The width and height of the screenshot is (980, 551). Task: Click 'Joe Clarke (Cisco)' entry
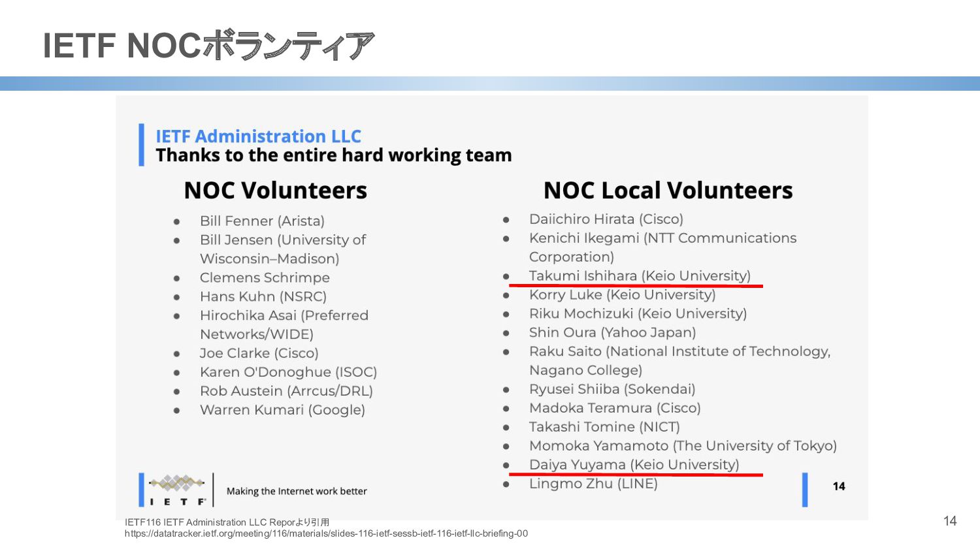[x=259, y=354]
